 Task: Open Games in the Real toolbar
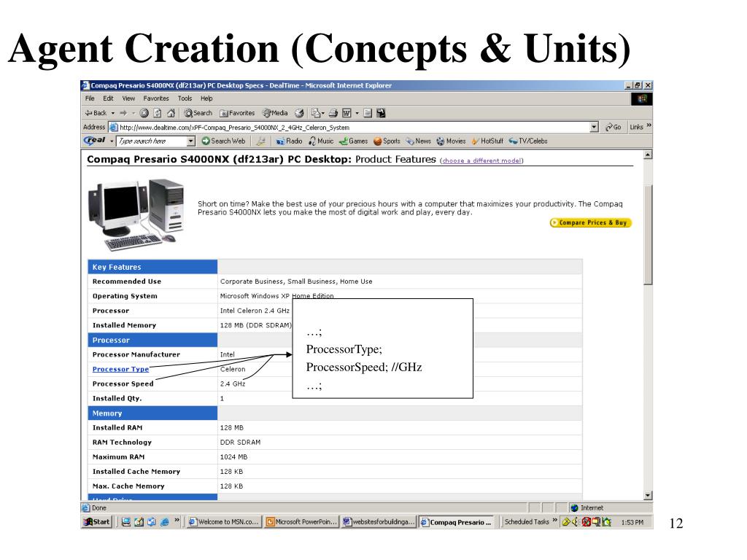coord(354,141)
